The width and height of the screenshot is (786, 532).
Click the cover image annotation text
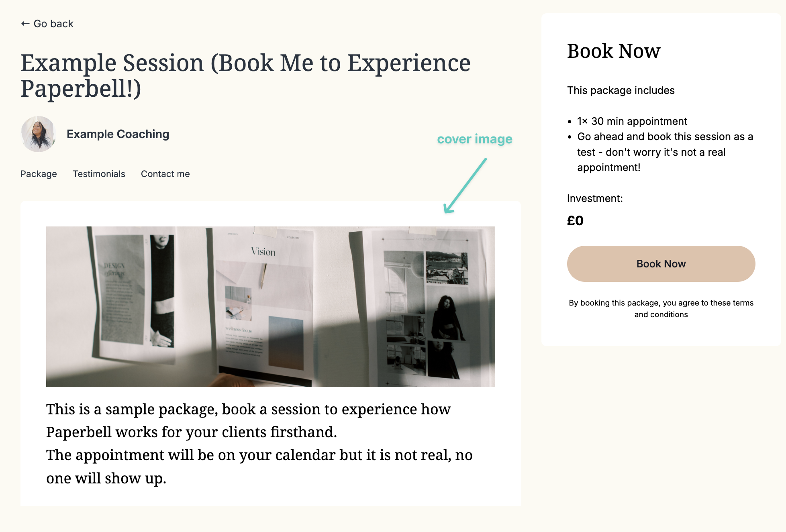click(x=475, y=139)
